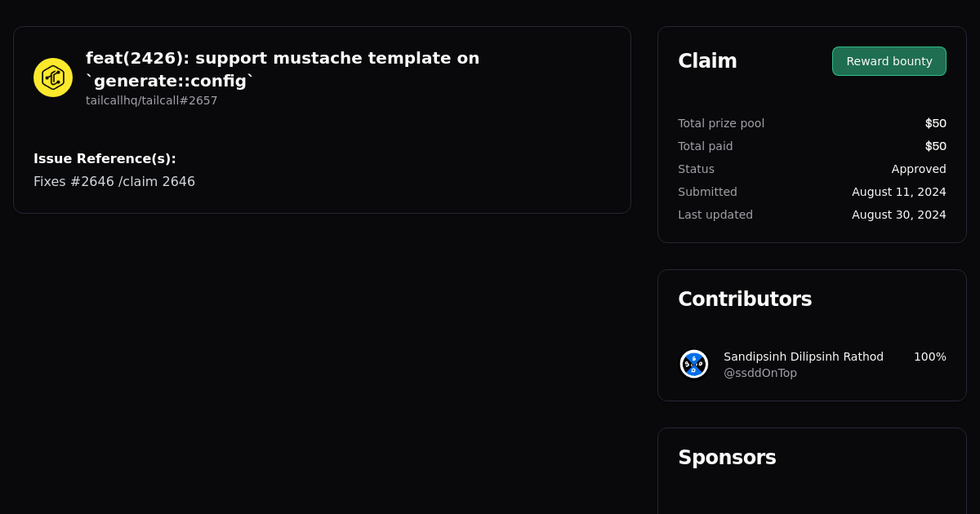The height and width of the screenshot is (514, 980).
Task: Expand the Sponsors section
Action: click(727, 458)
